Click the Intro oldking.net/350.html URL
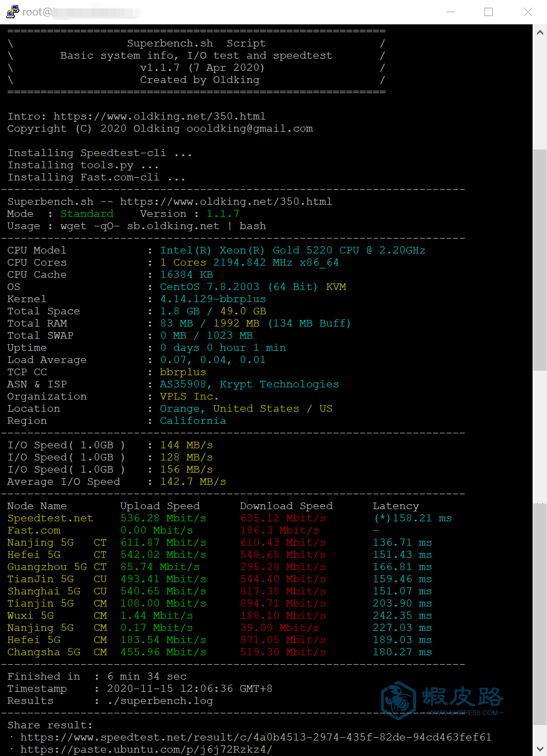This screenshot has width=547, height=756. point(159,116)
